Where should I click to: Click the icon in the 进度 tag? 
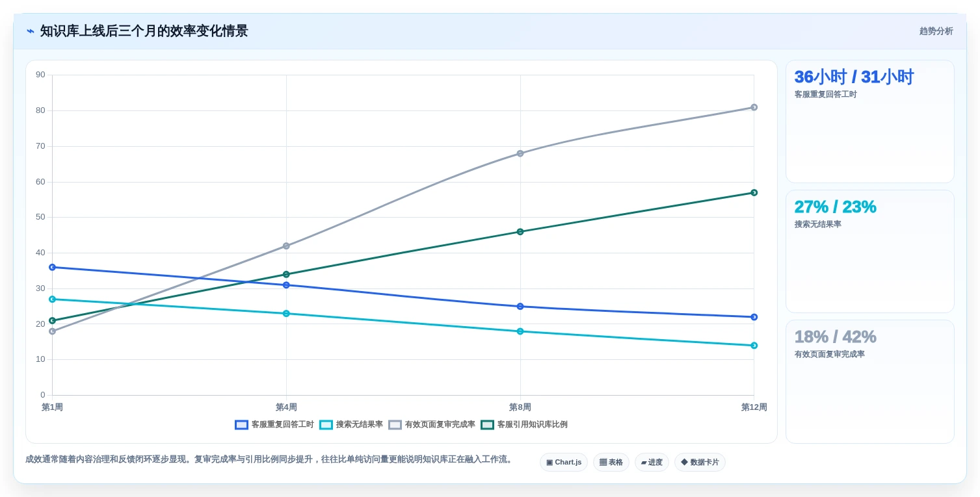(x=644, y=463)
